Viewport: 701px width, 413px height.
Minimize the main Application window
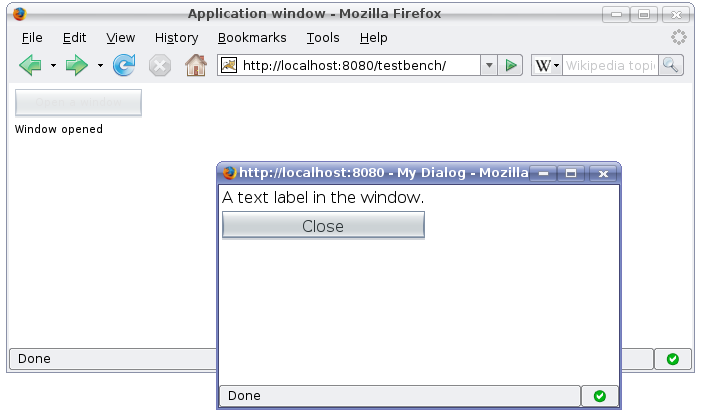click(x=616, y=15)
